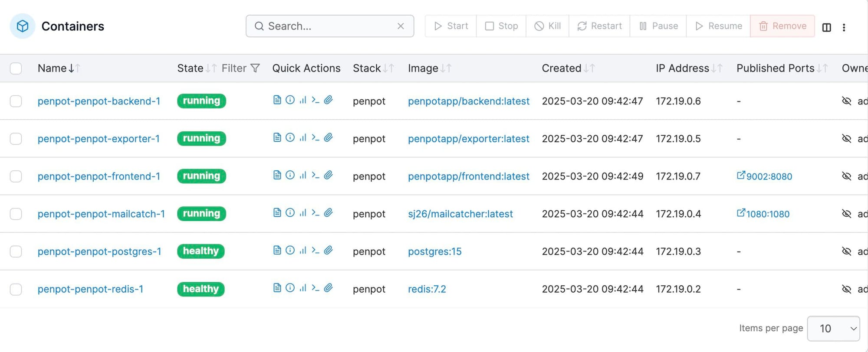This screenshot has width=868, height=352.
Task: Open stats chart icon for penpot-penpot-frontend-1
Action: point(303,175)
